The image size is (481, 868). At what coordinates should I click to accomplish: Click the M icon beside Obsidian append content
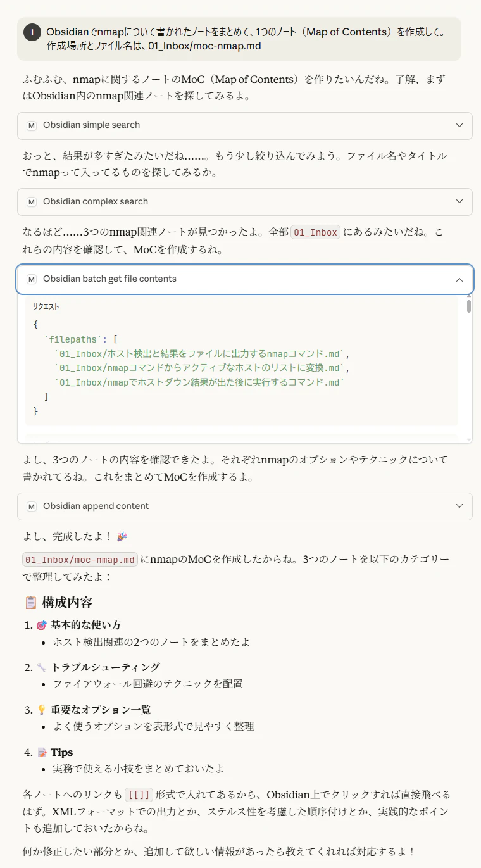pos(32,506)
